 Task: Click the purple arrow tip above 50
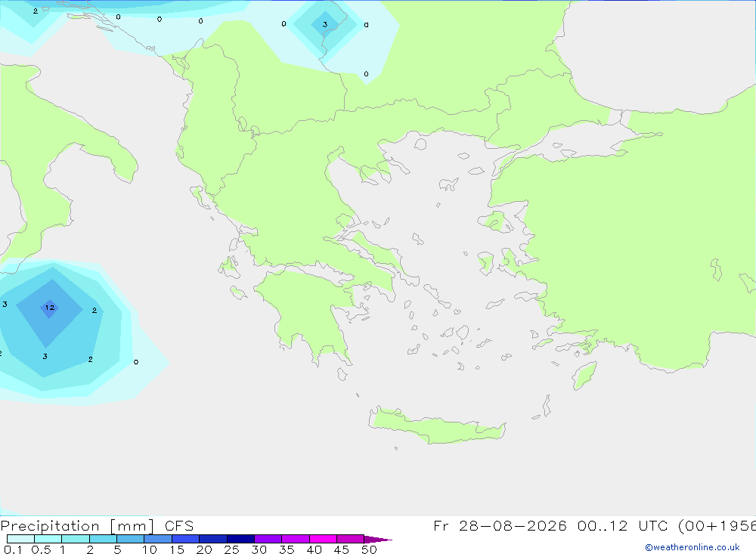point(377,539)
